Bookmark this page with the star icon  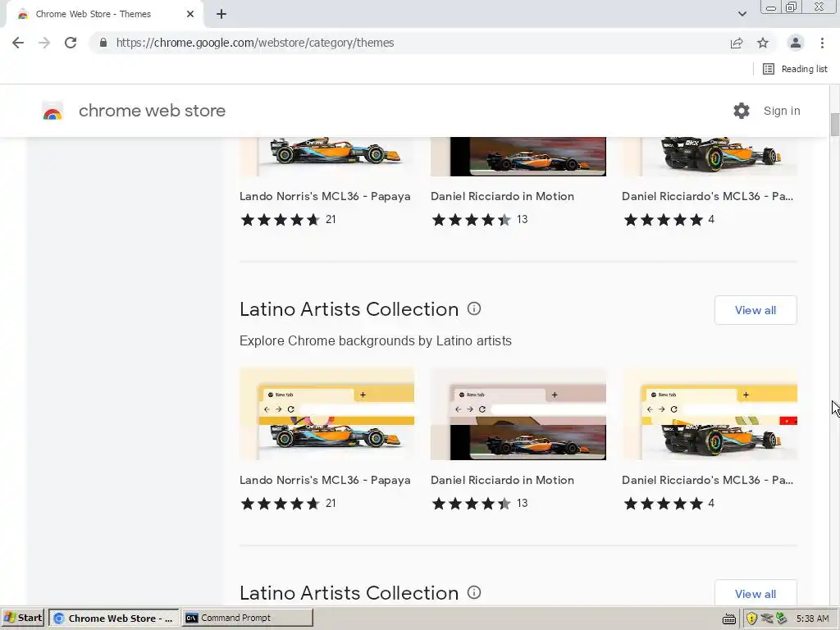pos(763,43)
